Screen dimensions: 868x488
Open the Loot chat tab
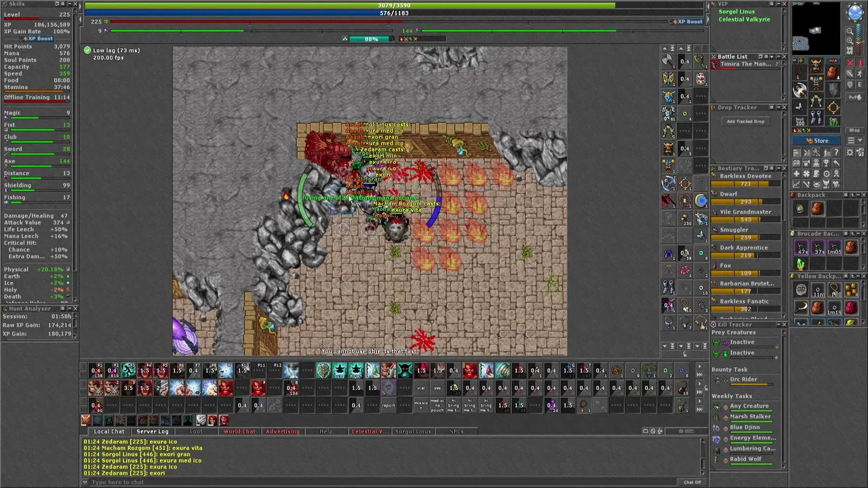(x=196, y=432)
